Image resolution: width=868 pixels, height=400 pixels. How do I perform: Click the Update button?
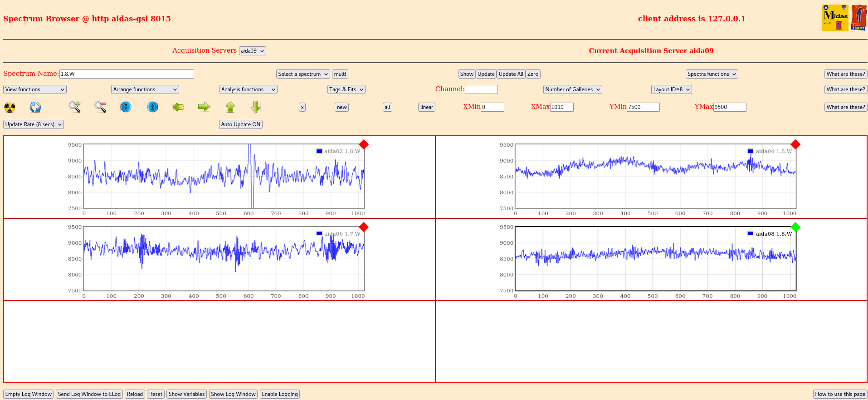tap(486, 74)
